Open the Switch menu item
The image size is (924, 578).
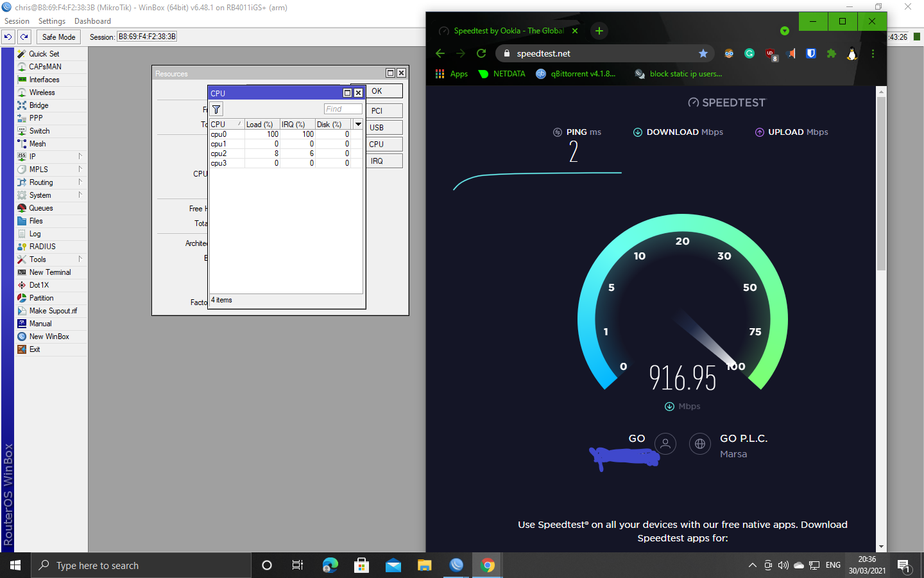point(51,131)
